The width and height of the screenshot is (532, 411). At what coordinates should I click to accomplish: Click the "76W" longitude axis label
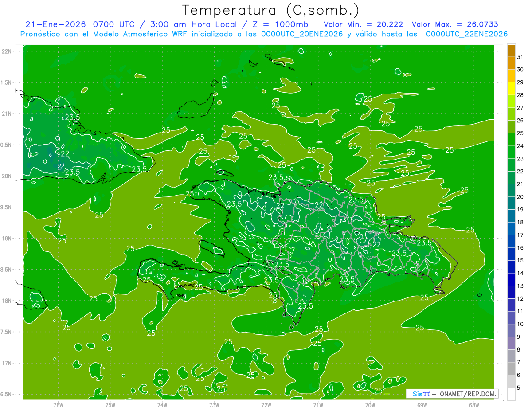[58, 405]
